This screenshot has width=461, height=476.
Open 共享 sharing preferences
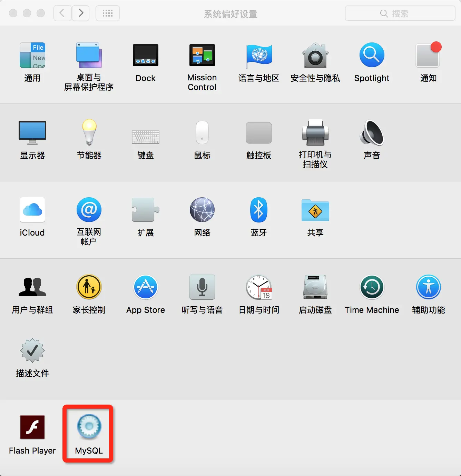pyautogui.click(x=315, y=209)
